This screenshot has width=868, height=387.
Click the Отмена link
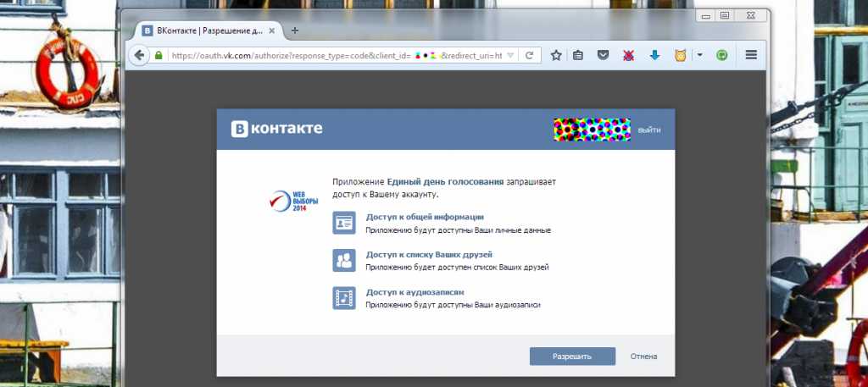[644, 357]
